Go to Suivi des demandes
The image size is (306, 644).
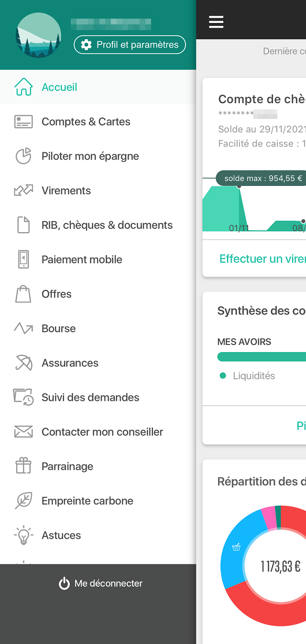[98, 397]
